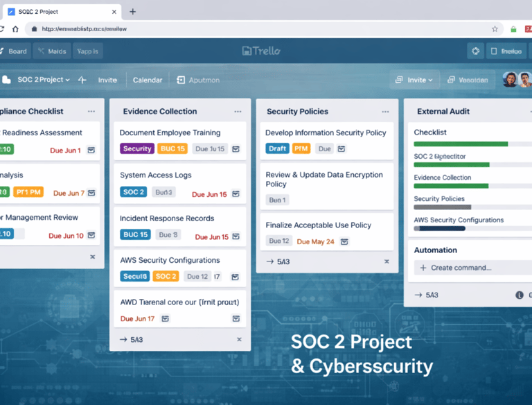This screenshot has height=405, width=532.
Task: Click orange PfM label
Action: click(301, 148)
